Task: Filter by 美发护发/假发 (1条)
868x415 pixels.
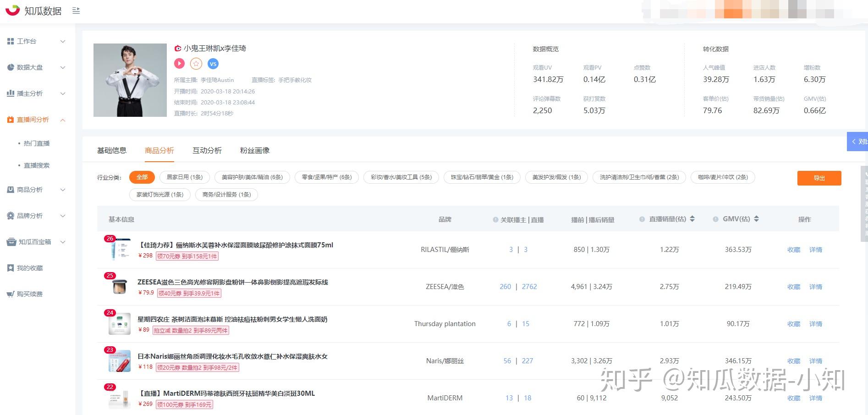Action: pos(556,177)
